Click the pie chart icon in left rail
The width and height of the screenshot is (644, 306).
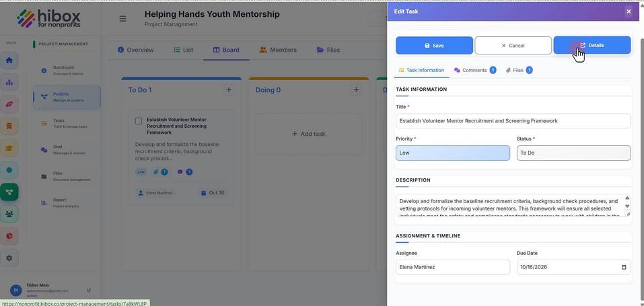tap(9, 236)
